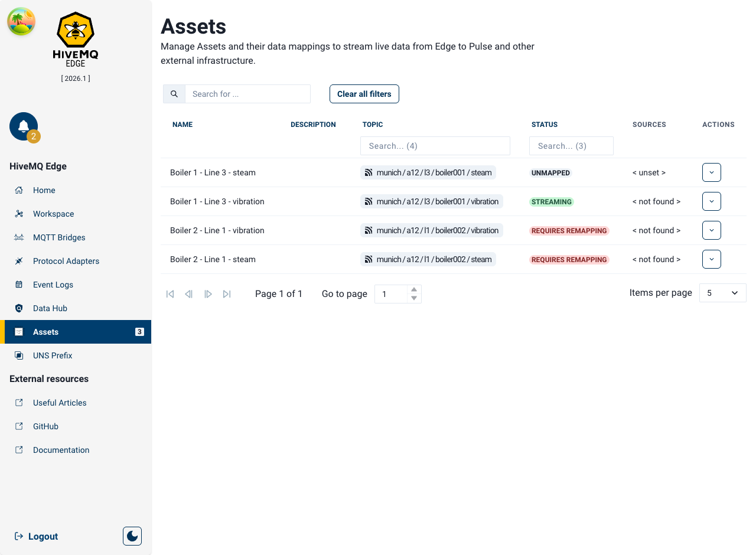Select Assets in the navigation menu
Screen dimensions: 756x555
45,332
